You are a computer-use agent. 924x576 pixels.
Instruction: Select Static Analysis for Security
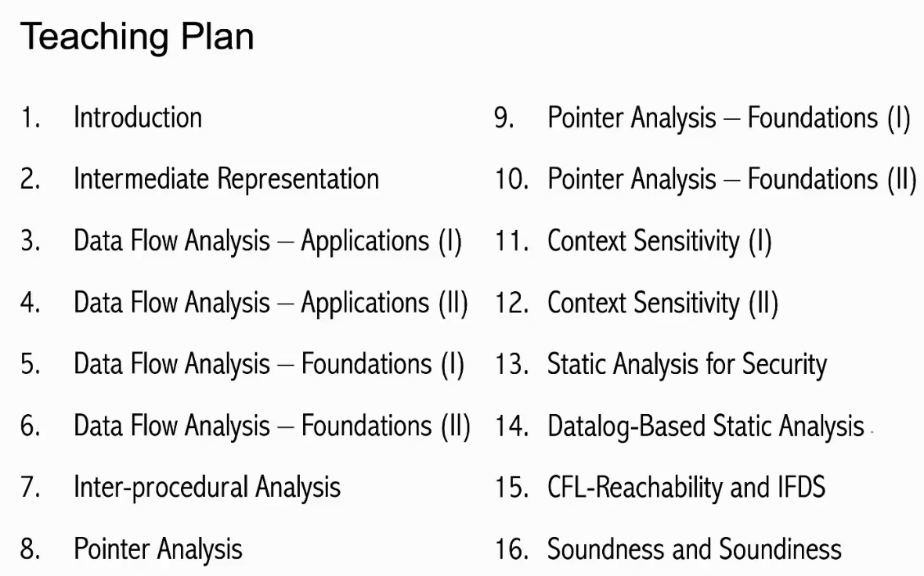pos(687,365)
